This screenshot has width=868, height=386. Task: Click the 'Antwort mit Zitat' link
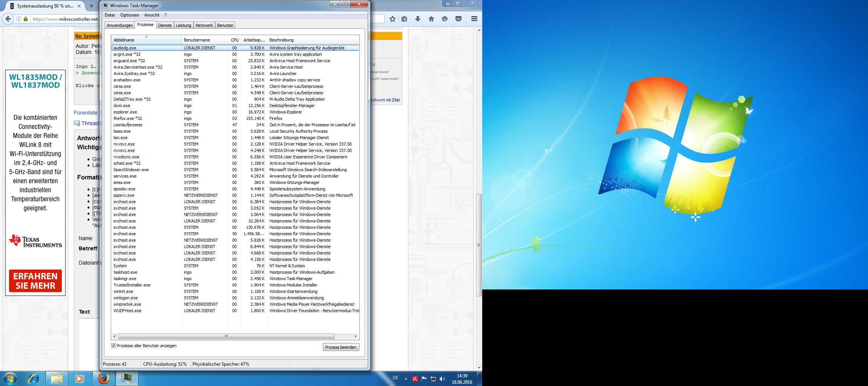tap(385, 100)
